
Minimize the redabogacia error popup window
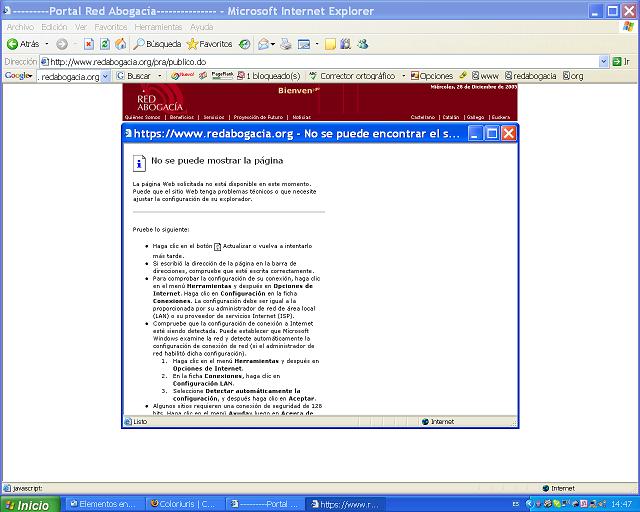(475, 133)
